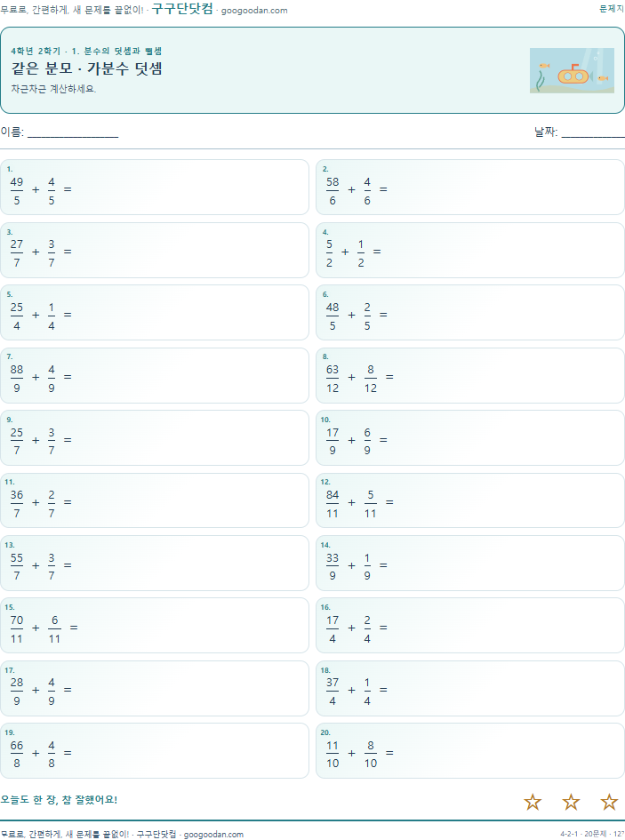The height and width of the screenshot is (840, 625).
Task: Select problem 10 card 17/9 + 6/9
Action: [470, 437]
